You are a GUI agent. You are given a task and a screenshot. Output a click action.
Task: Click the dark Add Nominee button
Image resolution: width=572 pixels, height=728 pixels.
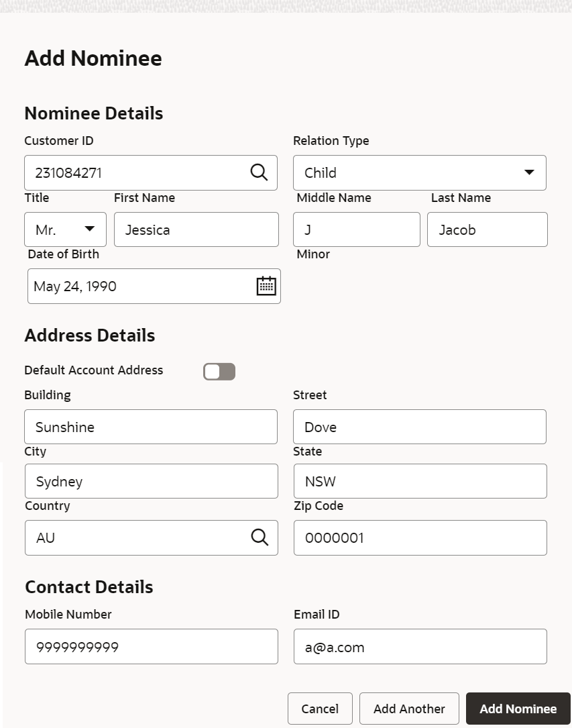(x=518, y=709)
